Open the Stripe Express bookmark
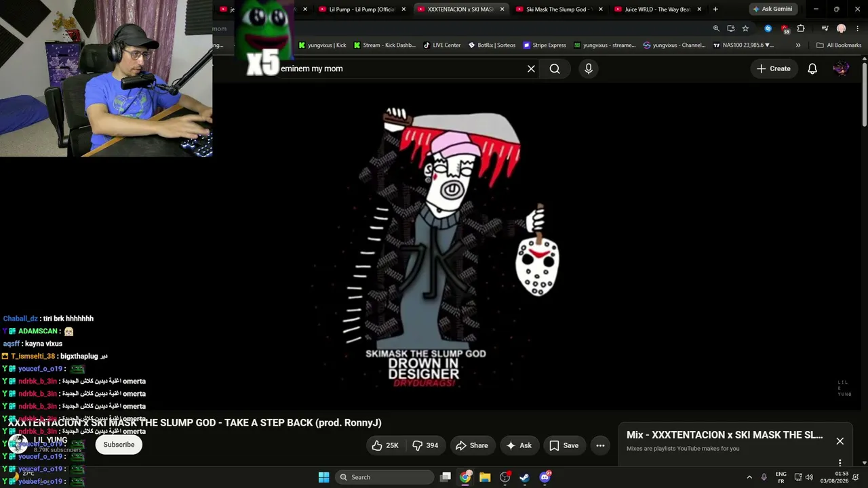 tap(544, 45)
